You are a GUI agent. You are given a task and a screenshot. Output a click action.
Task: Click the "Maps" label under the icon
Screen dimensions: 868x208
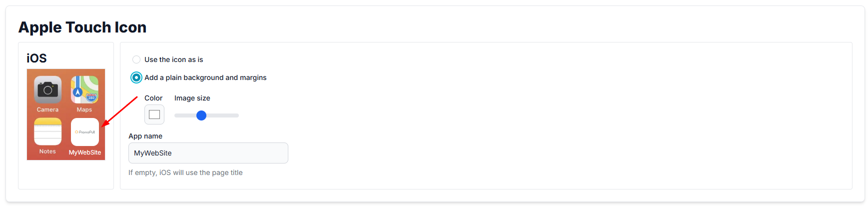tap(84, 109)
